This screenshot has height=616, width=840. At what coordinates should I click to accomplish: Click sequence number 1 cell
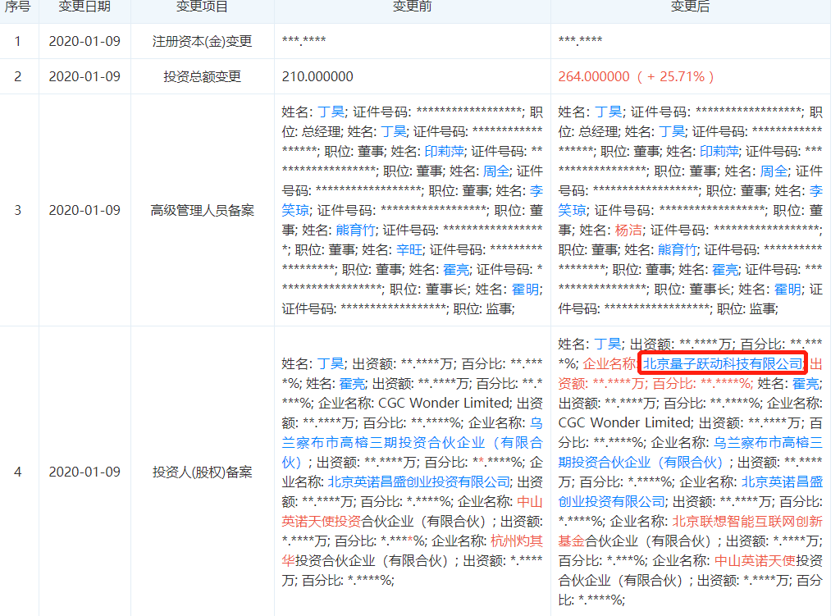18,41
